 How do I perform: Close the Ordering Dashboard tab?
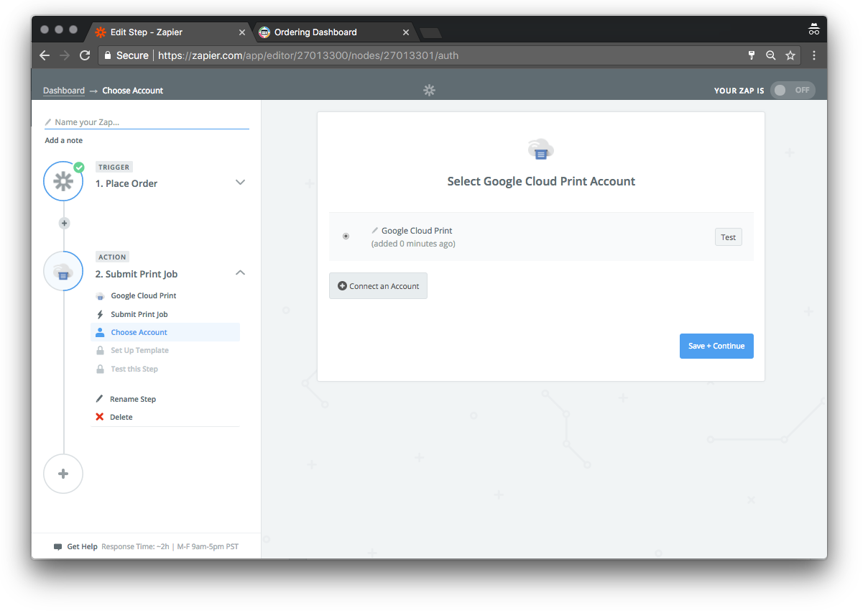406,32
